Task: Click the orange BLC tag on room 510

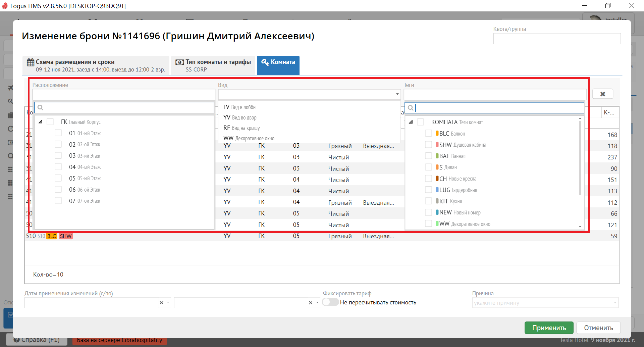Action: (52, 236)
